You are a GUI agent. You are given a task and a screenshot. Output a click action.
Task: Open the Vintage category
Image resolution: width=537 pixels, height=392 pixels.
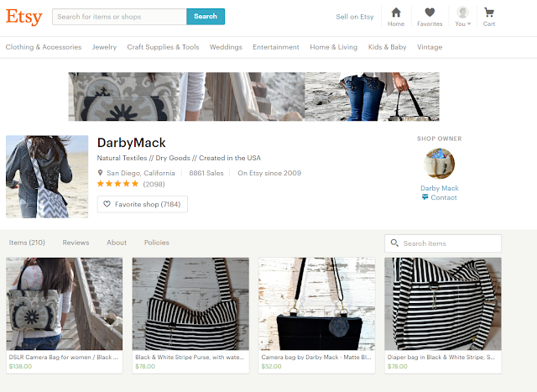click(x=430, y=47)
